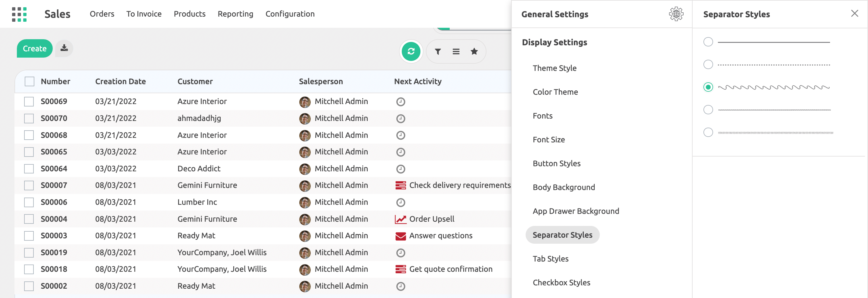
Task: Open the Orders menu
Action: (x=102, y=14)
